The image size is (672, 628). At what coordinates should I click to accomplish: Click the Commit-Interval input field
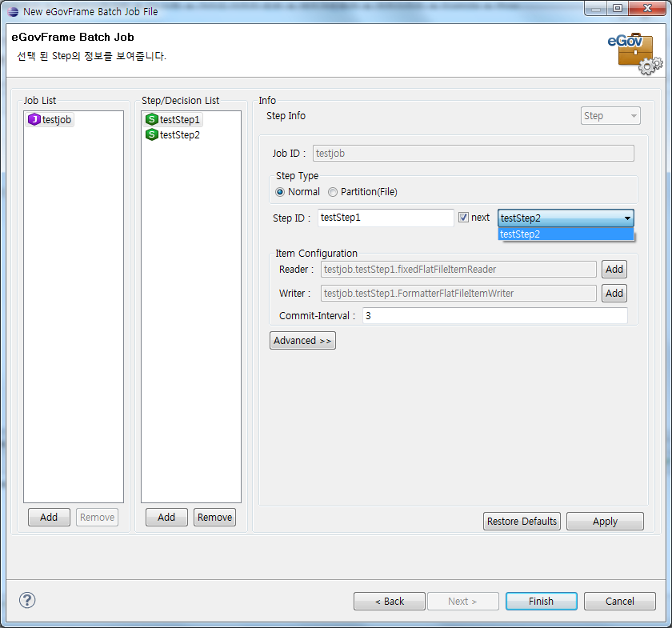[495, 315]
